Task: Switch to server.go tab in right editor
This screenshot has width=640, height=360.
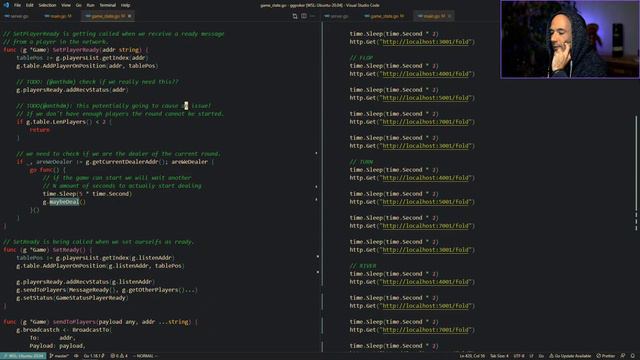Action: (x=339, y=16)
